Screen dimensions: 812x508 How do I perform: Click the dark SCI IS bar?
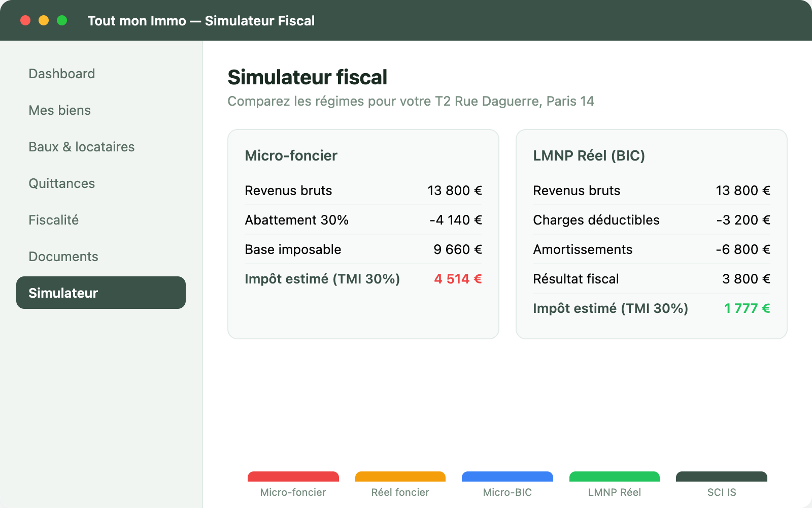pyautogui.click(x=722, y=477)
